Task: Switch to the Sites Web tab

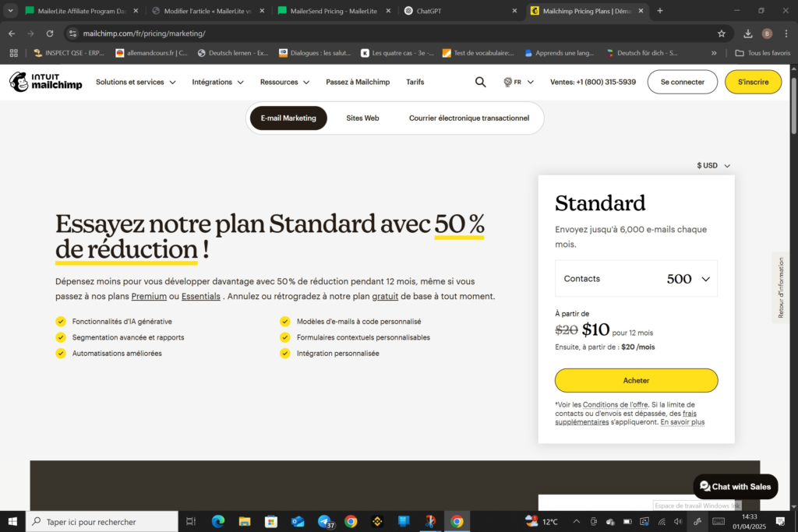Action: coord(362,118)
